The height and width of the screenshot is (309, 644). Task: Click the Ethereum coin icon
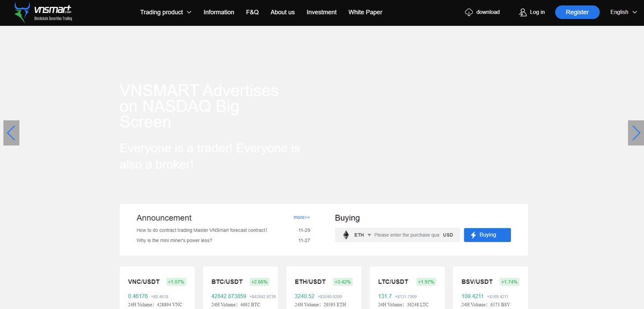point(346,235)
